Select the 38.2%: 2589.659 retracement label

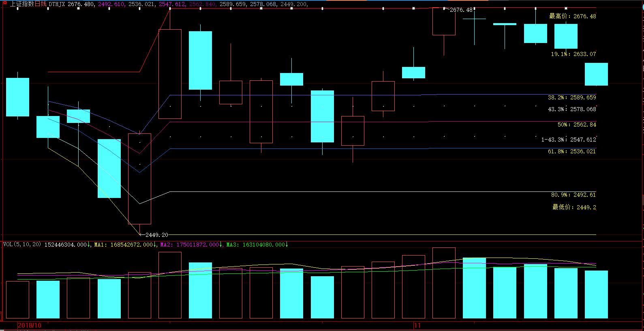point(572,97)
